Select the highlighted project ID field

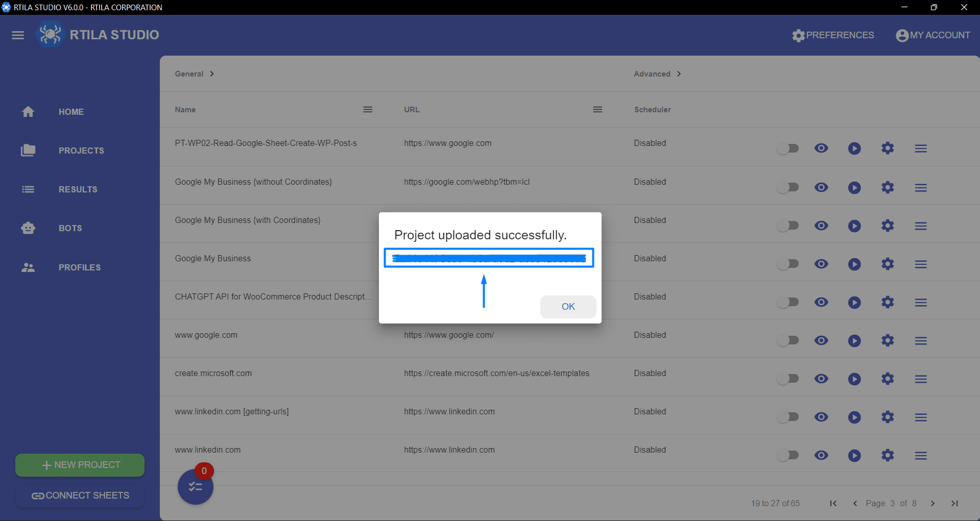coord(489,258)
